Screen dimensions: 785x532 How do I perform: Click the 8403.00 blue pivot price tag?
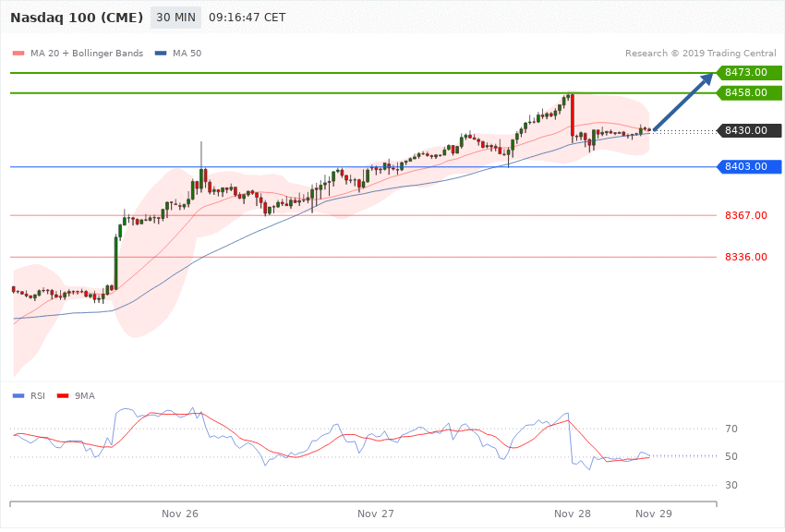coord(750,166)
